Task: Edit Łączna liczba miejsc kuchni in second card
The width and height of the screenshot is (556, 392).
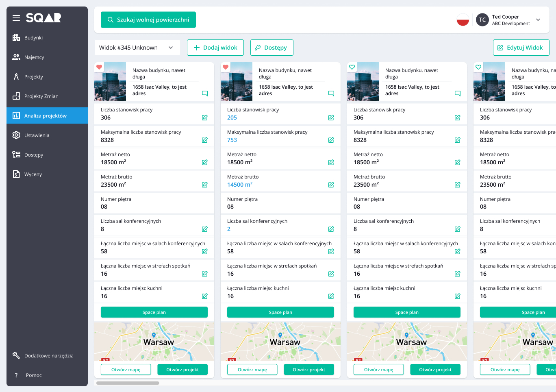Action: pyautogui.click(x=331, y=296)
